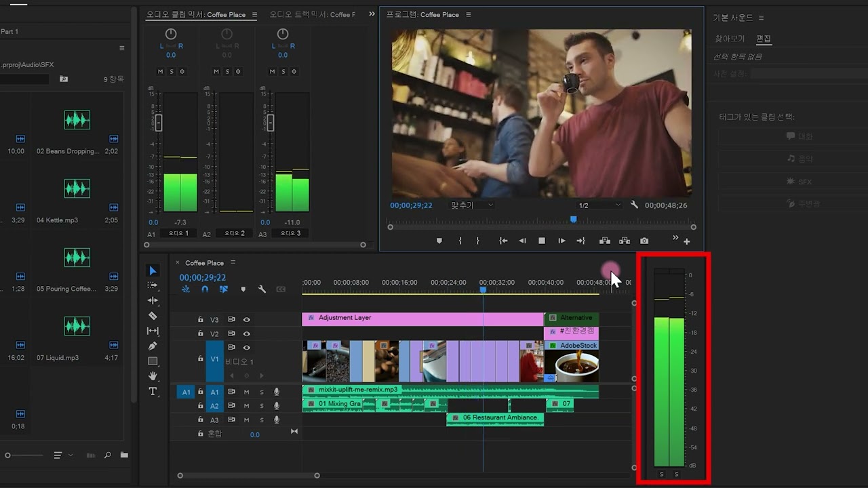Screen dimensions: 868x488
Task: Toggle snap magnet in the timeline
Action: pos(205,289)
